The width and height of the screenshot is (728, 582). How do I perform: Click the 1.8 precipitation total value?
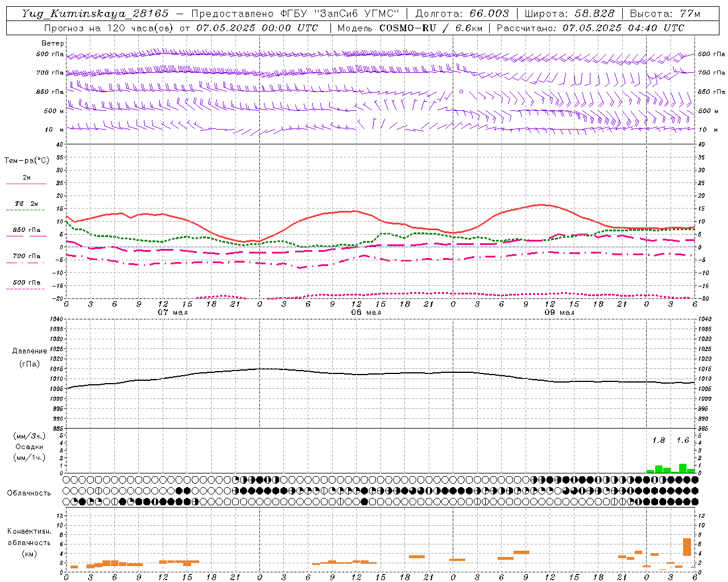(x=659, y=440)
